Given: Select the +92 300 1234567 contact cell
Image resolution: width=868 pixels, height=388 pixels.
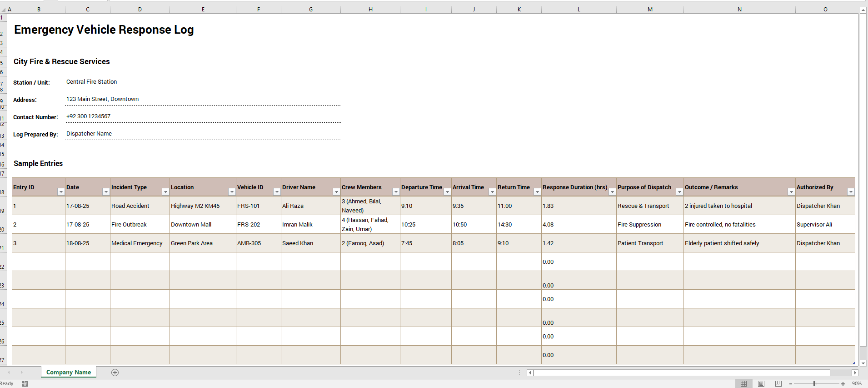Looking at the screenshot, I should tap(203, 116).
